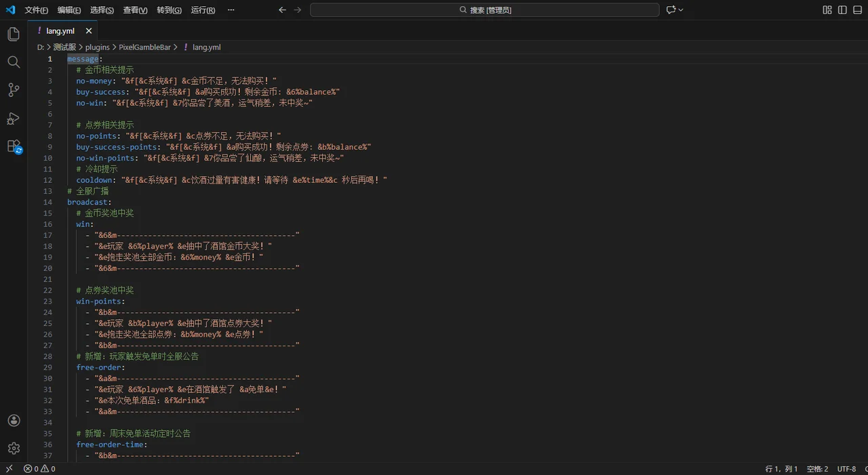Close the lang.yml tab

tap(89, 30)
